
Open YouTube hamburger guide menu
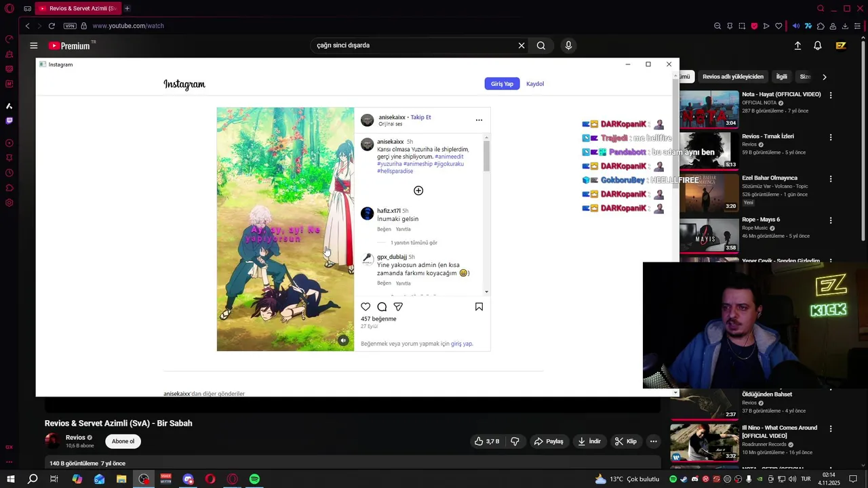pos(33,45)
